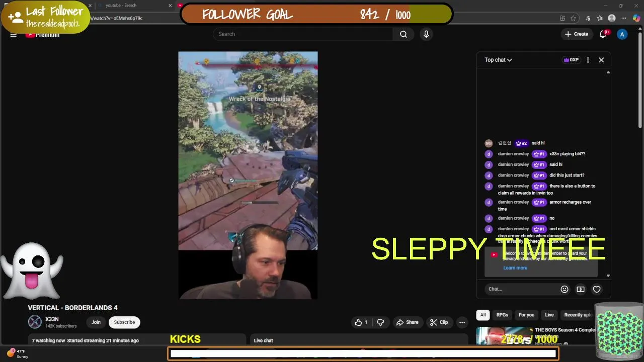The width and height of the screenshot is (644, 362).
Task: Click chat message 'did this just start?'
Action: point(567,175)
